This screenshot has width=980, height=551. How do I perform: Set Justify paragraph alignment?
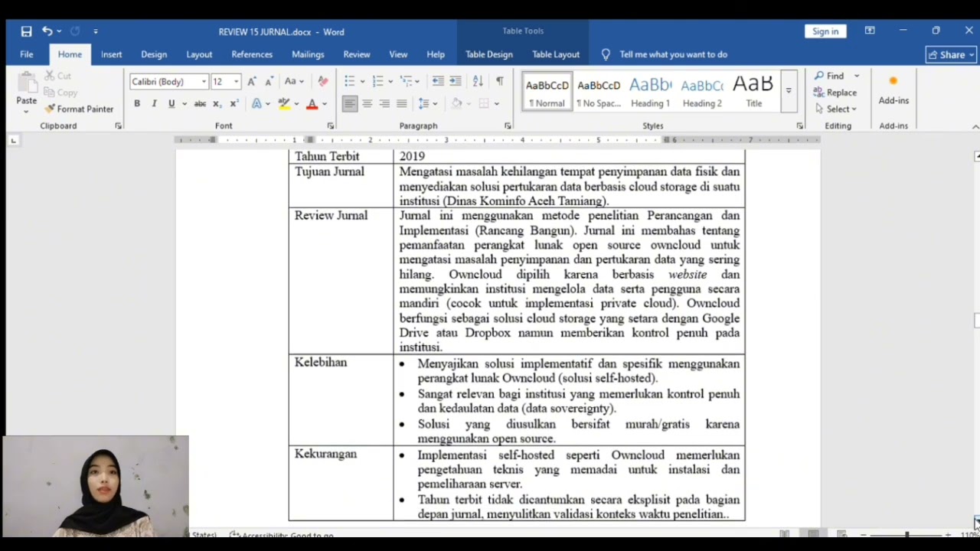click(x=401, y=103)
